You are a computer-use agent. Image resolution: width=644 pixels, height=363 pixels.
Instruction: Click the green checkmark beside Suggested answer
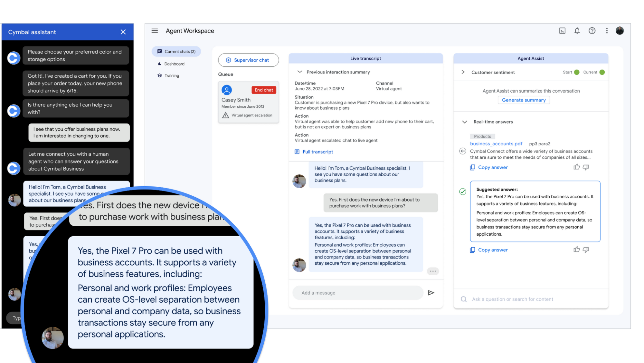pos(462,192)
